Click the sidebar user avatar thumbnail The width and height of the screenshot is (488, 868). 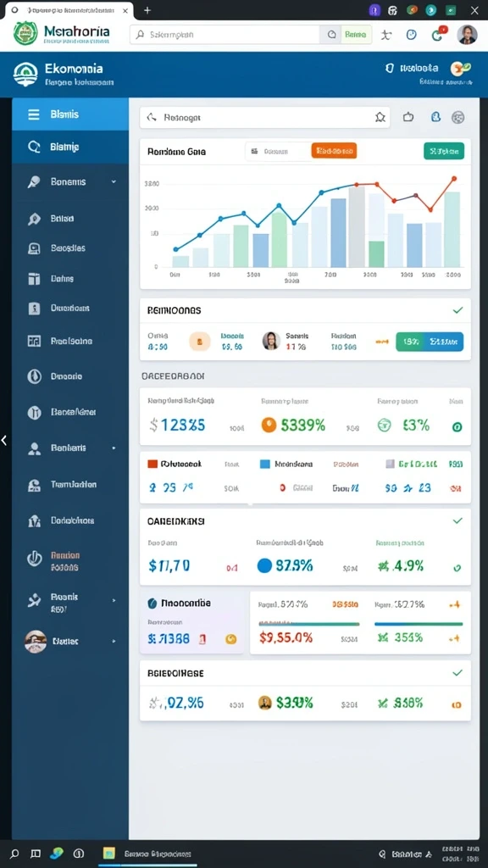(x=36, y=642)
